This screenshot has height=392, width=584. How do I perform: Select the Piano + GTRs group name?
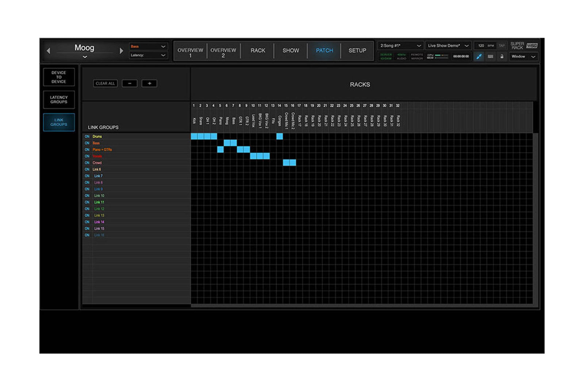(102, 150)
